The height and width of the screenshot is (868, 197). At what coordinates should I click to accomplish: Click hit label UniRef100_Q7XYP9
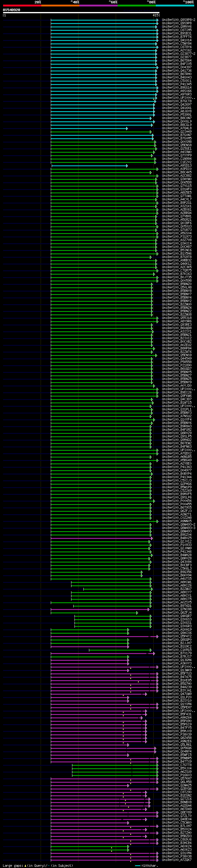pyautogui.click(x=176, y=155)
